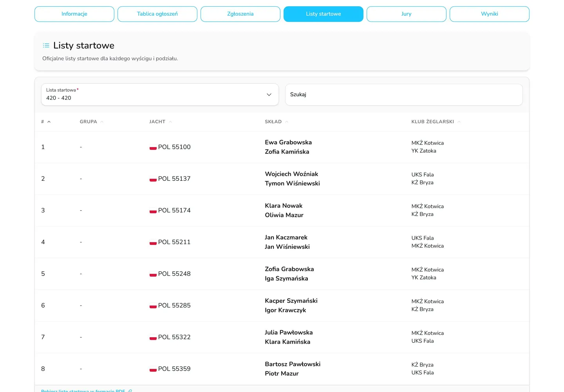Click the Oficjalne listy startowe description text

click(110, 59)
